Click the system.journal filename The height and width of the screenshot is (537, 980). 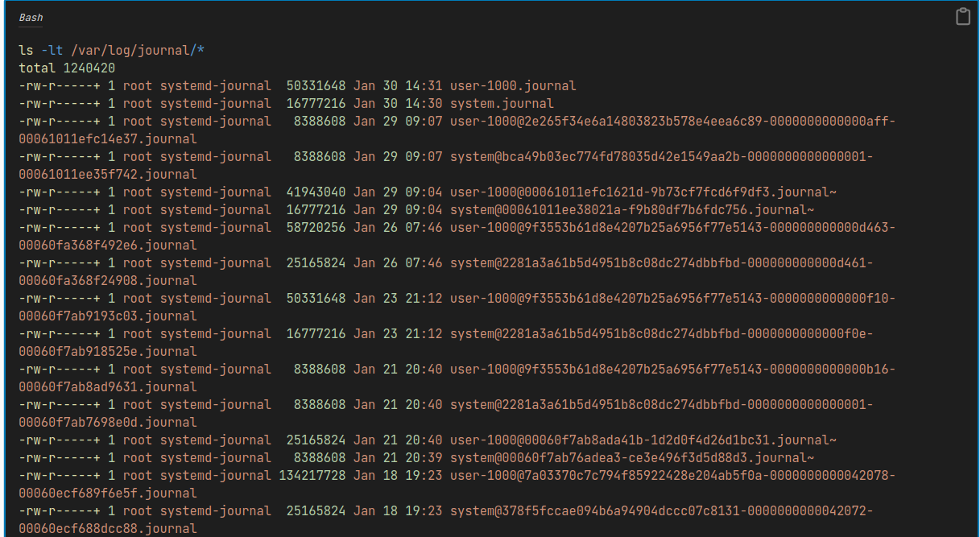coord(502,103)
